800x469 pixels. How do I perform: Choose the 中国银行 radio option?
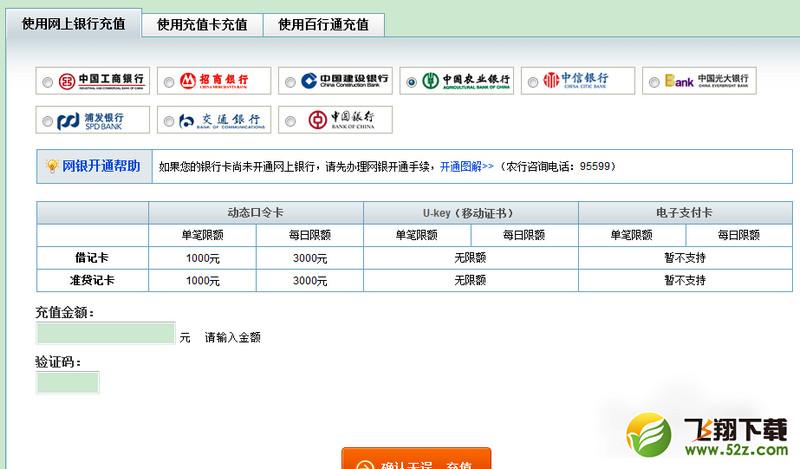coord(290,121)
